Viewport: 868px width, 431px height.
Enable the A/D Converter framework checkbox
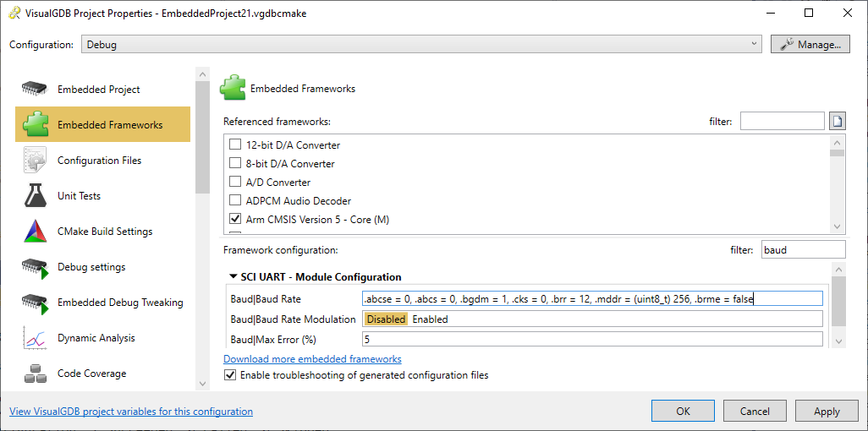(x=235, y=182)
